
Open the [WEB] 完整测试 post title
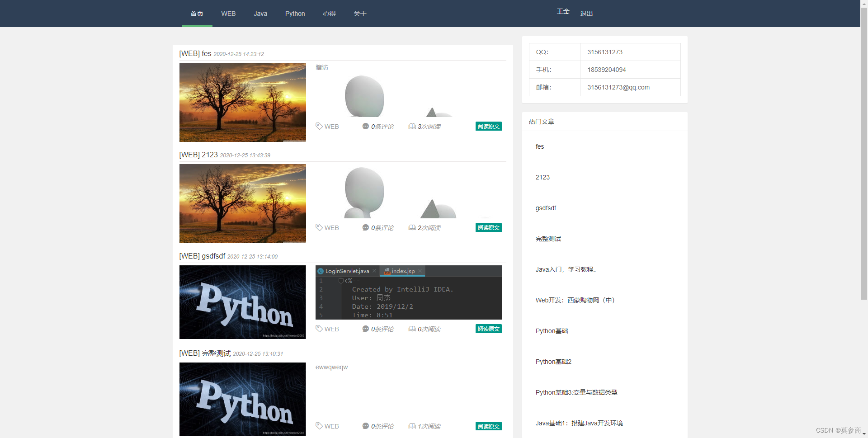205,353
